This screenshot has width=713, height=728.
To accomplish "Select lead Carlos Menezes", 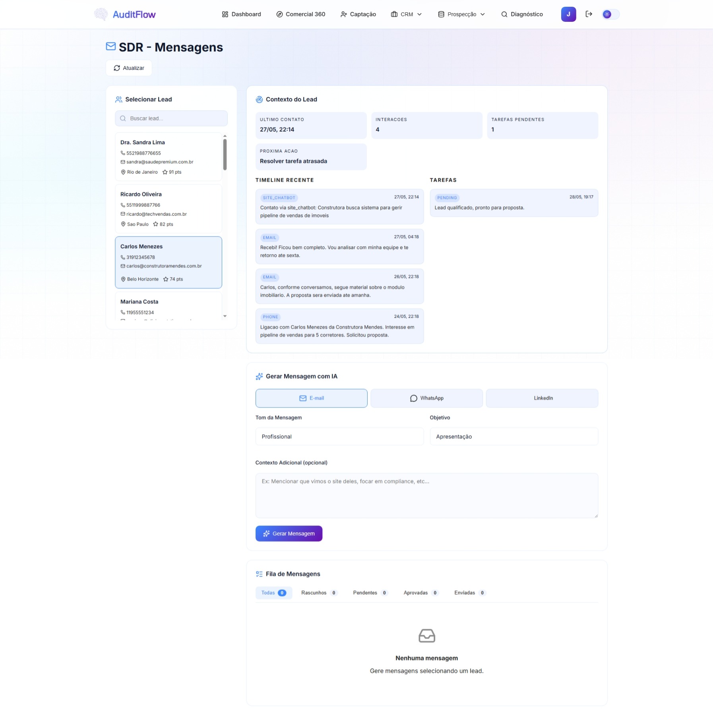I will [169, 263].
